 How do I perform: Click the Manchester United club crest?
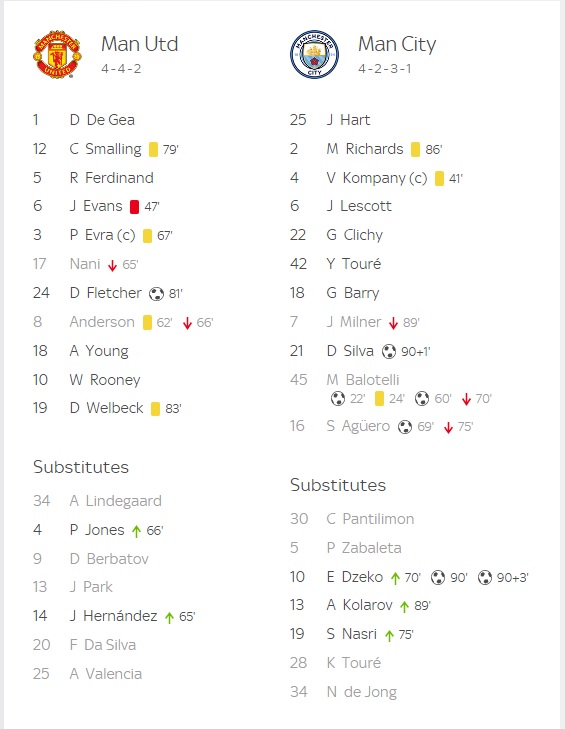[57, 54]
